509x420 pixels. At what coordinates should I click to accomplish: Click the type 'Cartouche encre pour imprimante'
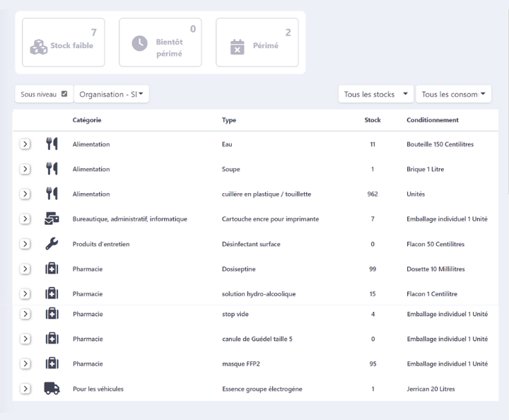click(x=270, y=218)
